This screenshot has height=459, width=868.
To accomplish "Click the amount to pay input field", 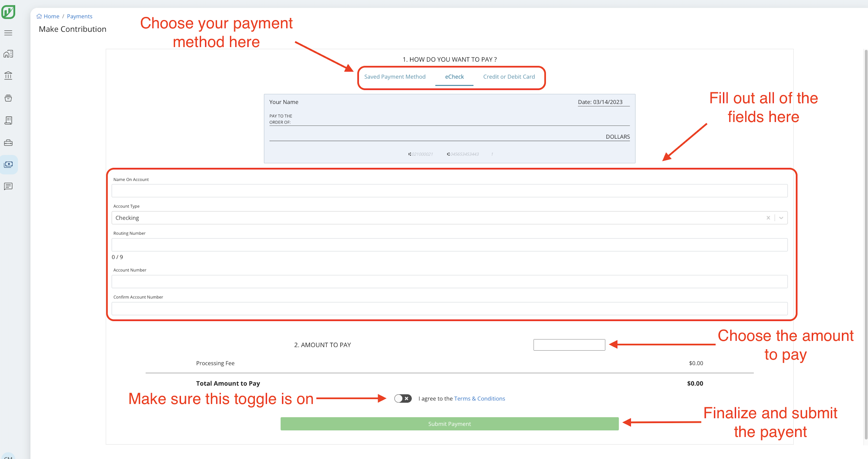I will (x=569, y=345).
